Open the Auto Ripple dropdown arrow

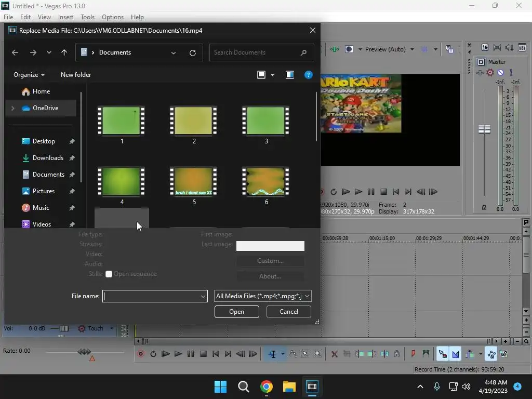(x=480, y=354)
